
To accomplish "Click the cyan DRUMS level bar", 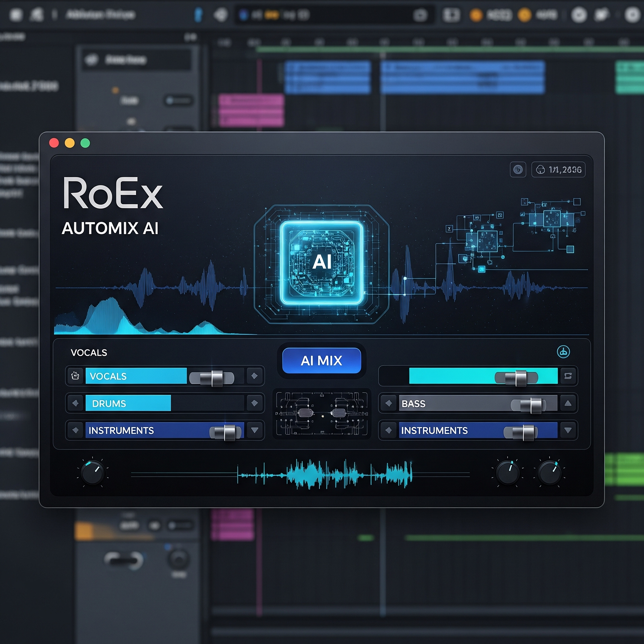I will pos(128,403).
